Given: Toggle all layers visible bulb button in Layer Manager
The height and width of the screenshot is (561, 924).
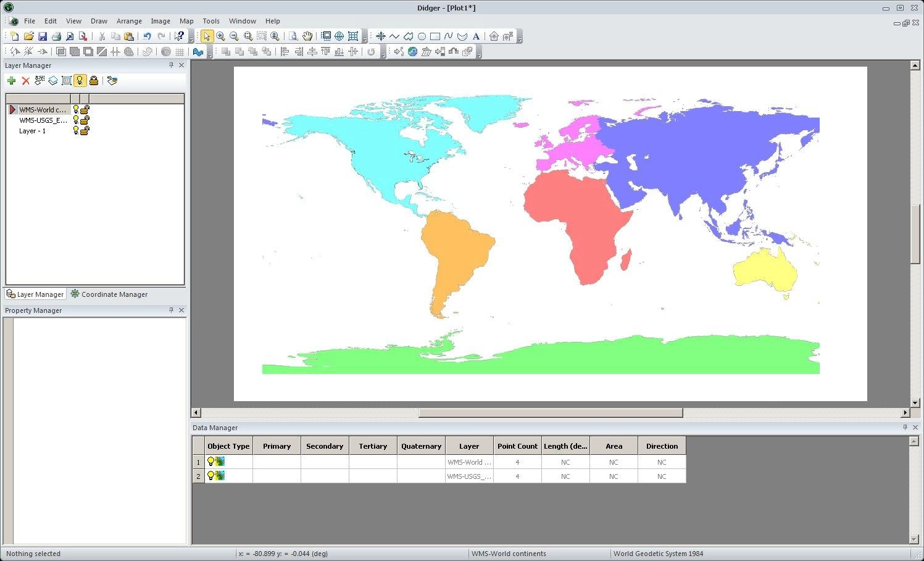Looking at the screenshot, I should (80, 81).
